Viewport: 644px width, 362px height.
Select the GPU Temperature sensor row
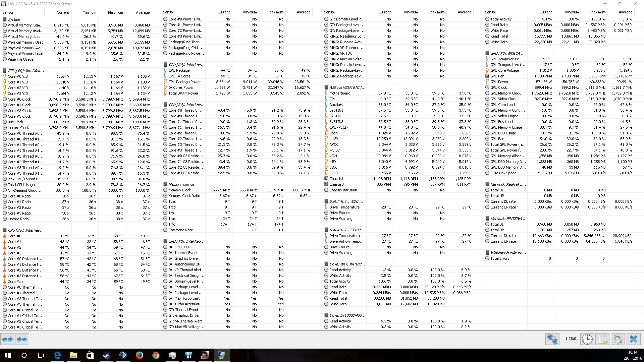[504, 59]
